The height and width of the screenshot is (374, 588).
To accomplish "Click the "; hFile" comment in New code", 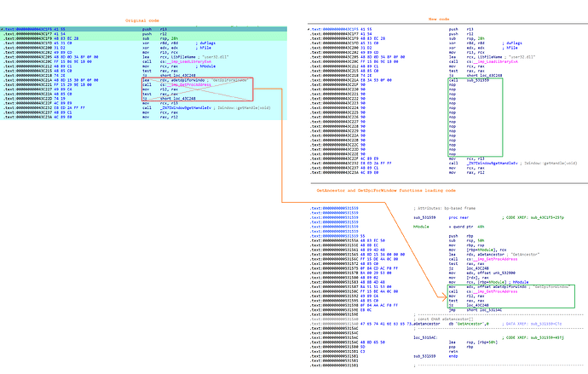I will (510, 48).
